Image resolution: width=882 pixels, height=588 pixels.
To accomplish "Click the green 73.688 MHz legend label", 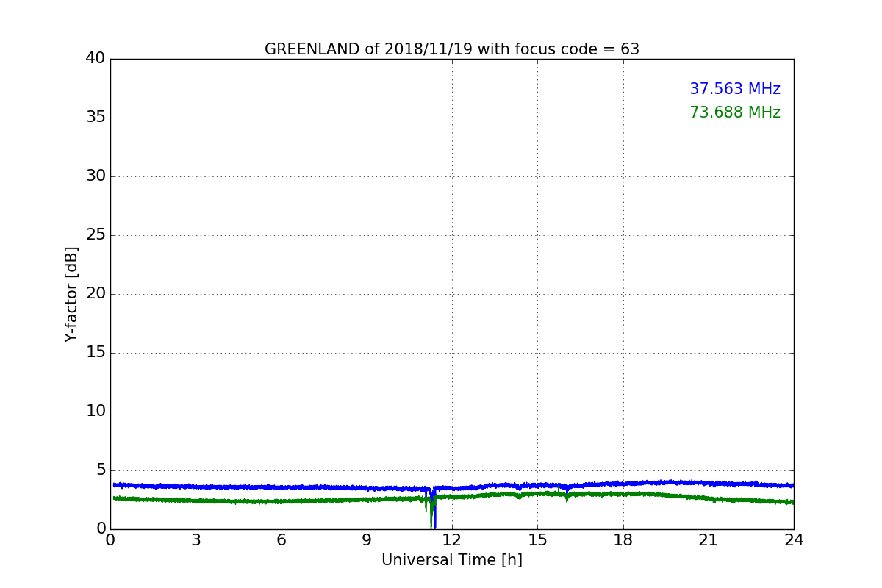I will [x=735, y=112].
